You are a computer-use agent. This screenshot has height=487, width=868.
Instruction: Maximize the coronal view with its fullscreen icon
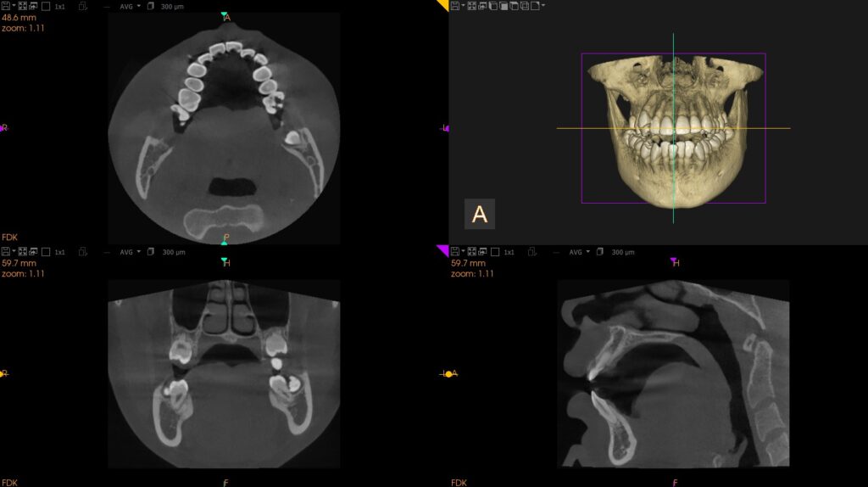point(34,252)
